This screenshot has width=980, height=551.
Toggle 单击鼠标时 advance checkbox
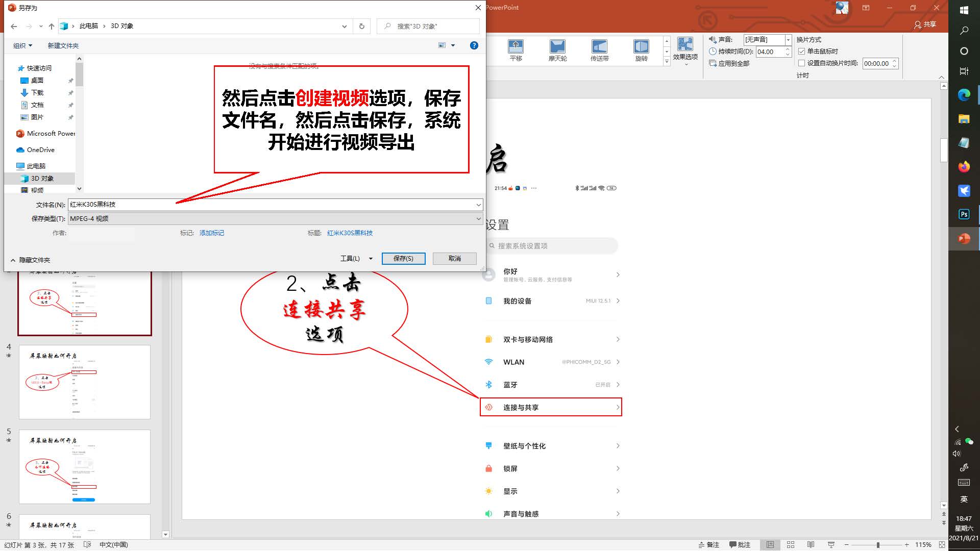coord(801,51)
